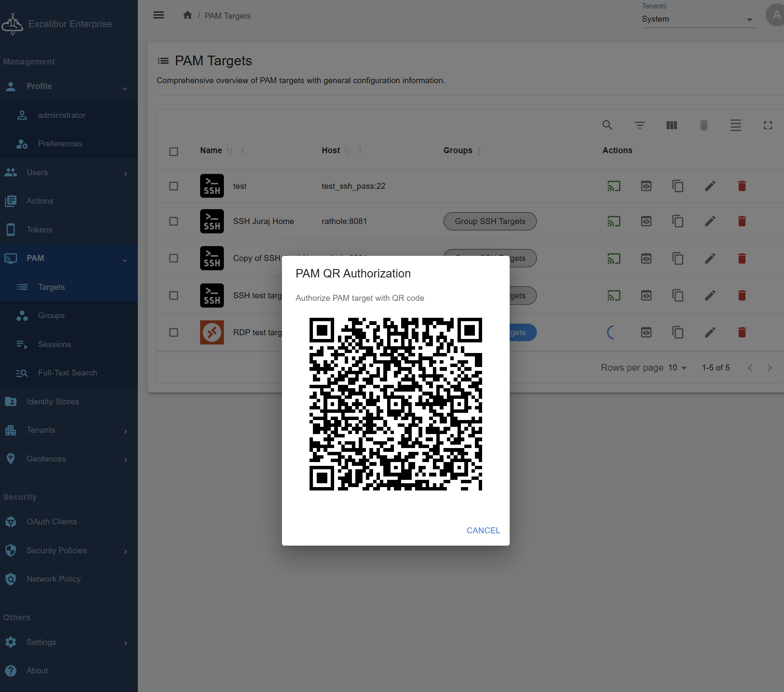Image resolution: width=784 pixels, height=692 pixels.
Task: Open Network Policy in sidebar
Action: click(x=69, y=579)
